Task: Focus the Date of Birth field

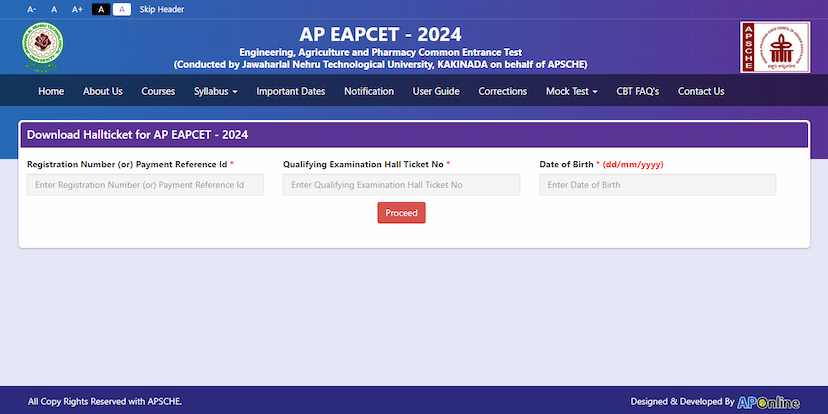Action: [657, 185]
